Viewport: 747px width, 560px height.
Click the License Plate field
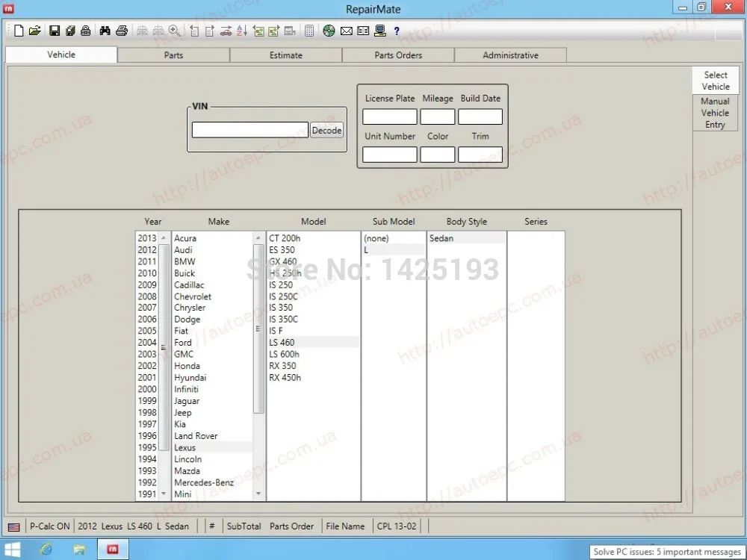390,116
